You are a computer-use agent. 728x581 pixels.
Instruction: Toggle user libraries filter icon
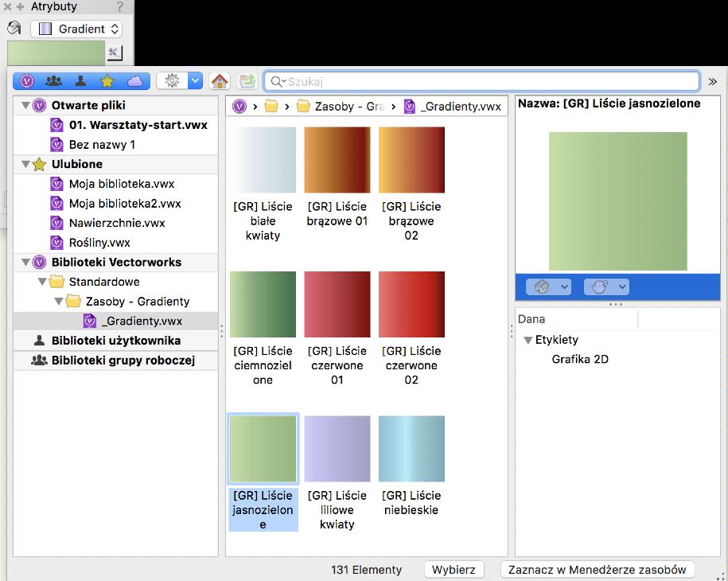pos(81,81)
